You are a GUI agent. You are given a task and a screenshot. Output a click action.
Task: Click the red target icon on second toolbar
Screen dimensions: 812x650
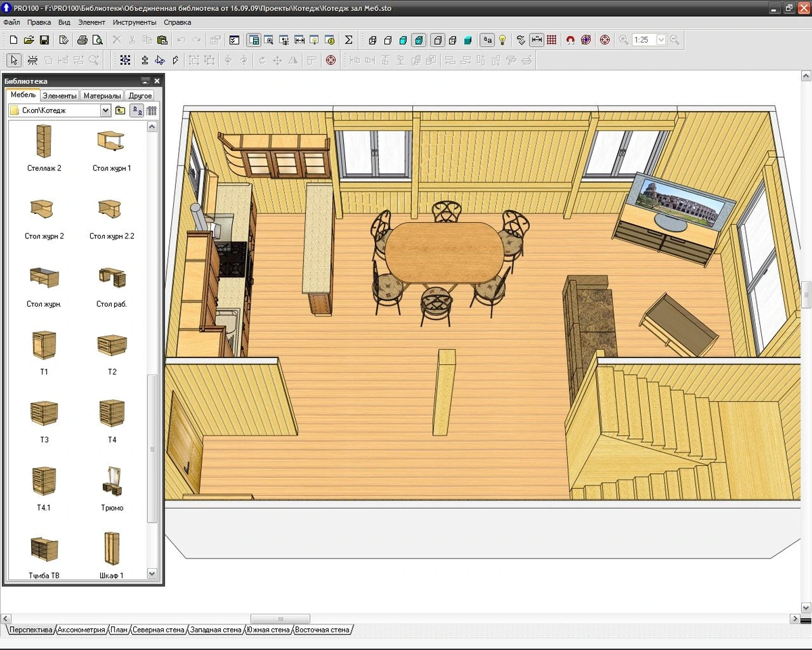(330, 60)
